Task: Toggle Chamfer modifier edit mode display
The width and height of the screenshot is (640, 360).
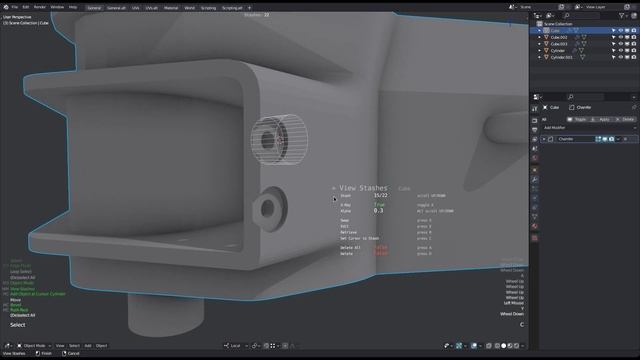Action: [x=598, y=139]
